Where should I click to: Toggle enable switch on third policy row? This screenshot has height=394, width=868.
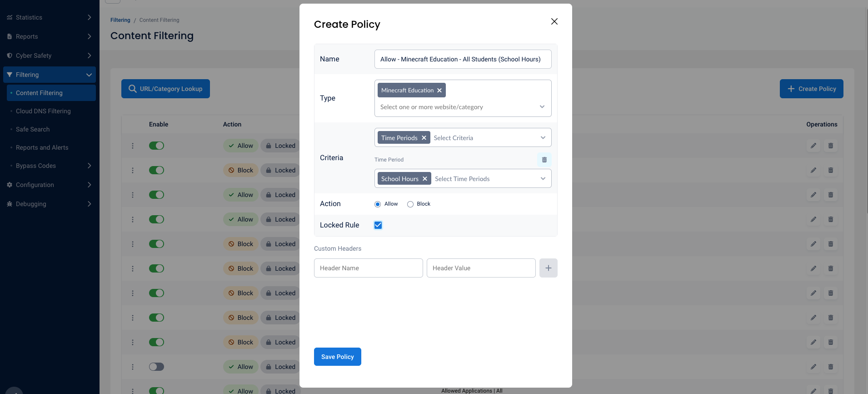point(157,195)
